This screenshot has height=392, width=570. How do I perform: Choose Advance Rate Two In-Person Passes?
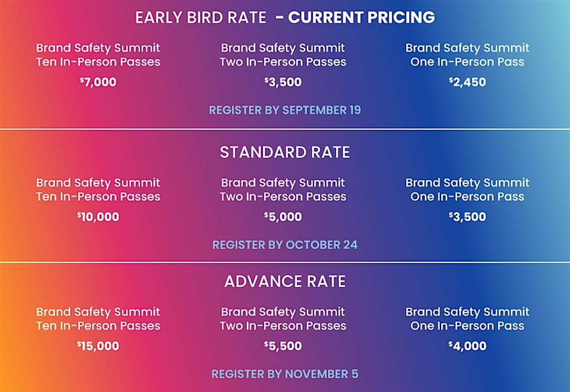click(283, 319)
